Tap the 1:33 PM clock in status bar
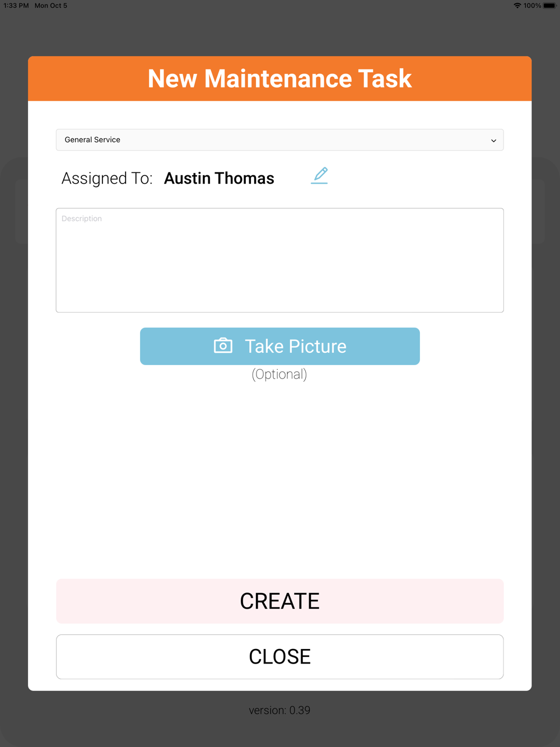 coord(16,6)
